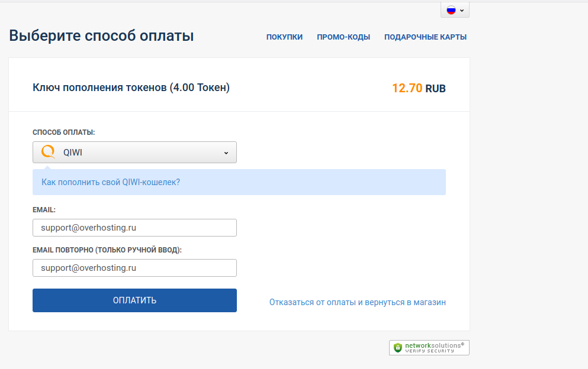Viewport: 588px width, 369px height.
Task: Click the Russian flag language icon
Action: 451,10
